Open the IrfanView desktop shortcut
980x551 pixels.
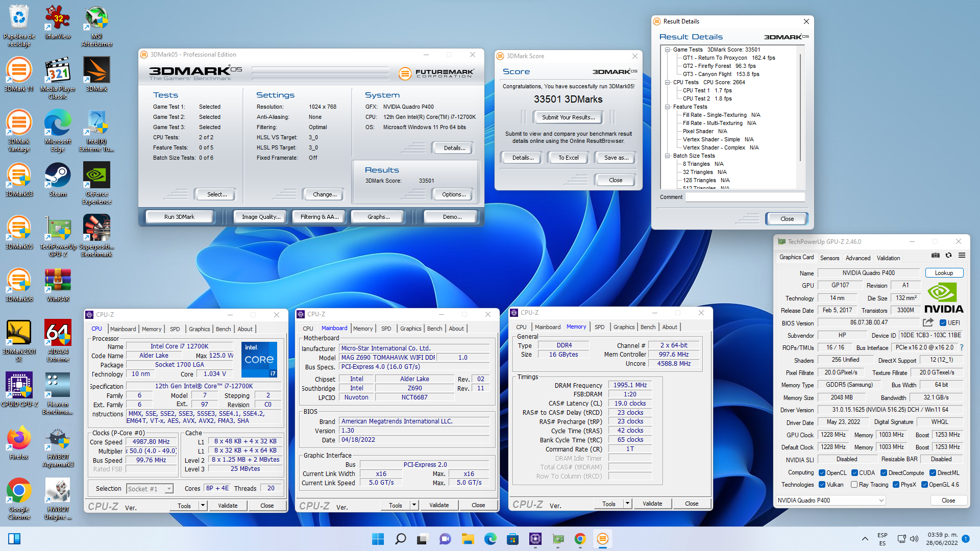(58, 22)
